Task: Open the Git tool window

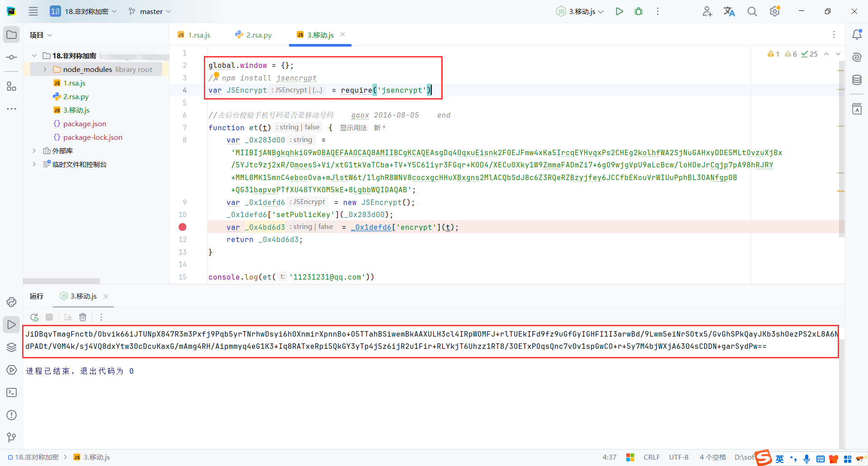Action: [11, 437]
